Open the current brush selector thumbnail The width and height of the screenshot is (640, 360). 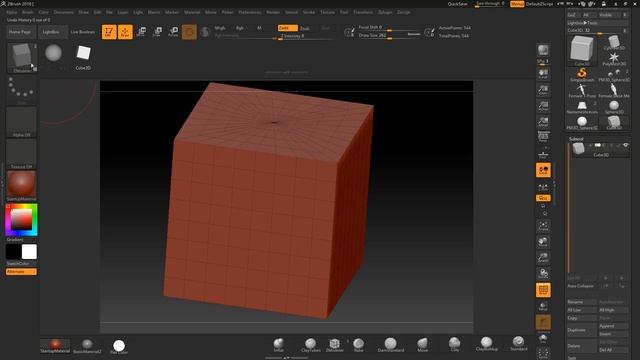(x=21, y=57)
